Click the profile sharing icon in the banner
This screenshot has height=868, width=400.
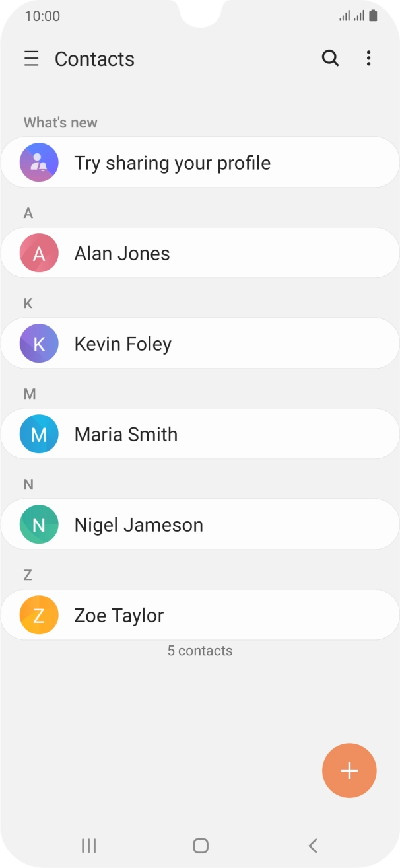[x=38, y=162]
